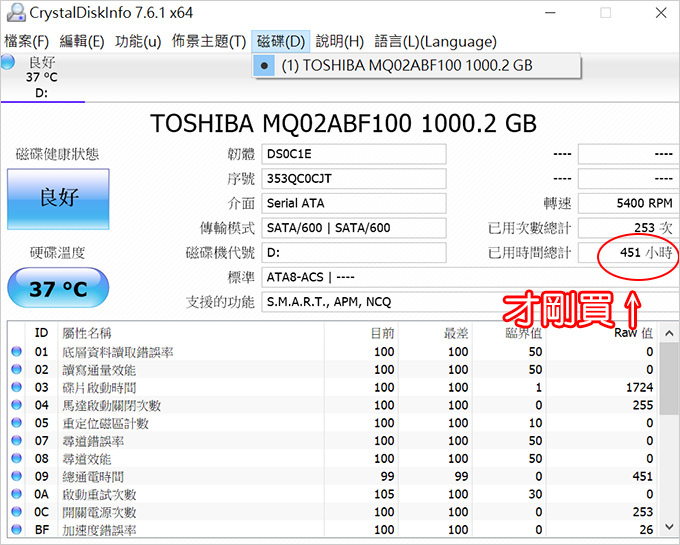Click the drive letter field D:

pos(354,253)
